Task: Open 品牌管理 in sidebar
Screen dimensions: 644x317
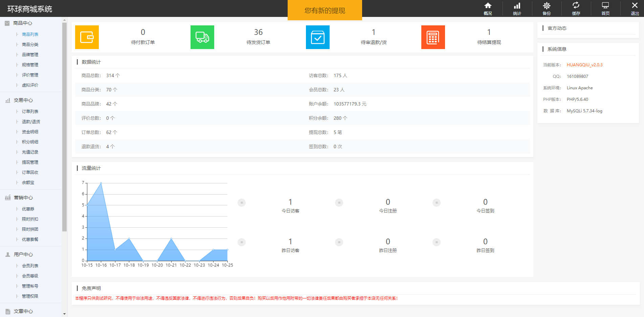Action: (30, 55)
